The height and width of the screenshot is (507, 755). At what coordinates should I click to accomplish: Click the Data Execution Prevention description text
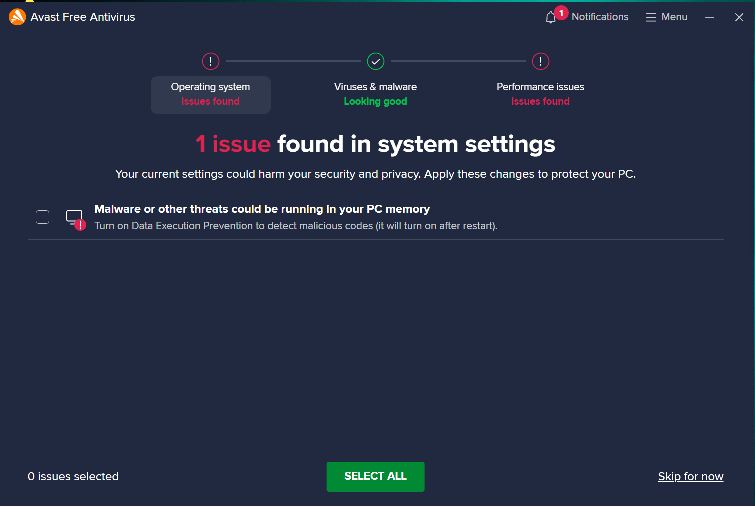point(295,226)
